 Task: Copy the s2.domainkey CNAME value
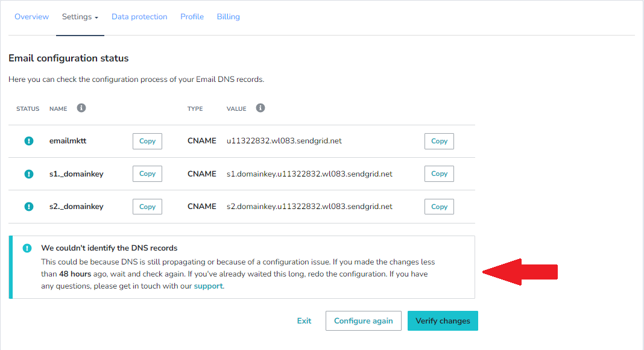point(439,206)
